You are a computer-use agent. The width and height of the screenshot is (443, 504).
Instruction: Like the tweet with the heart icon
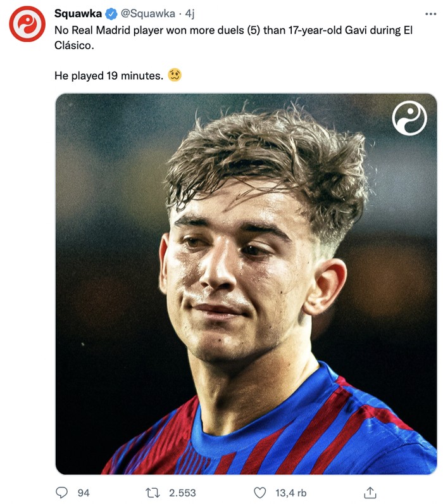tap(259, 492)
